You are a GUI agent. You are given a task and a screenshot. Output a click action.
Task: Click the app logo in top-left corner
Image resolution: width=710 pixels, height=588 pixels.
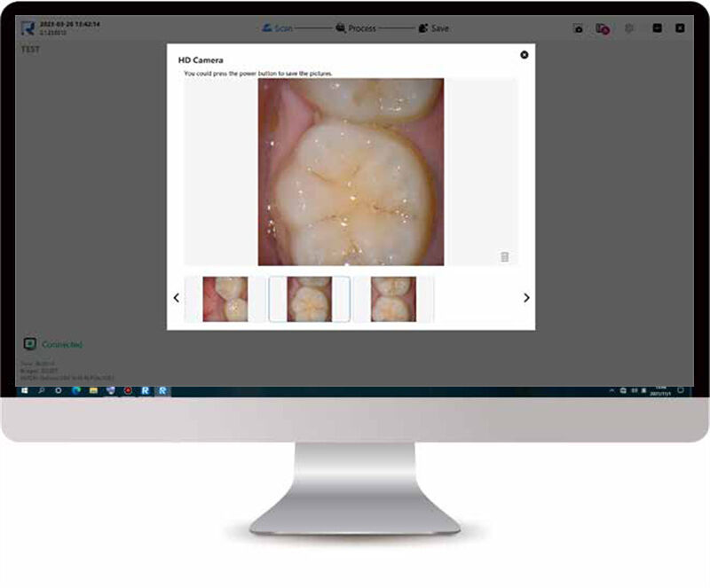click(x=27, y=27)
